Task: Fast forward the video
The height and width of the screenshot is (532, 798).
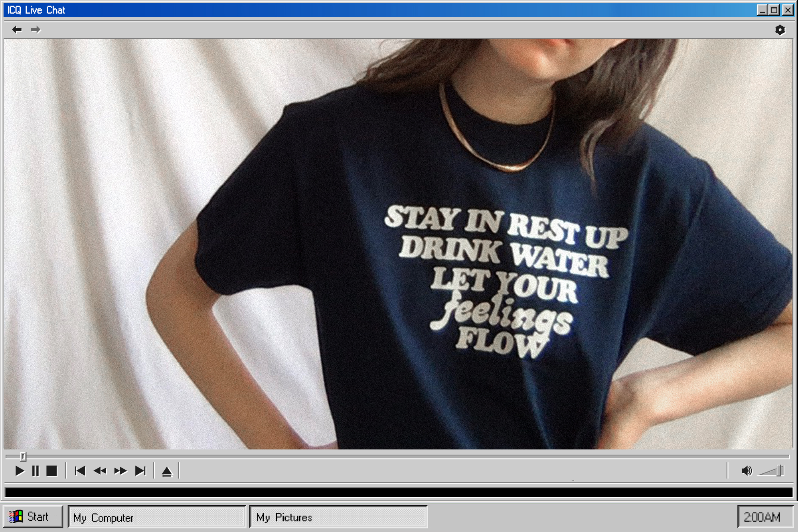Action: 120,471
